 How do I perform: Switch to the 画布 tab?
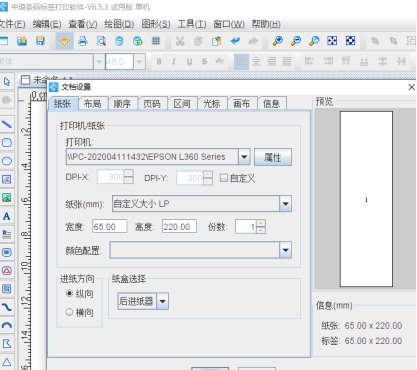click(x=241, y=104)
